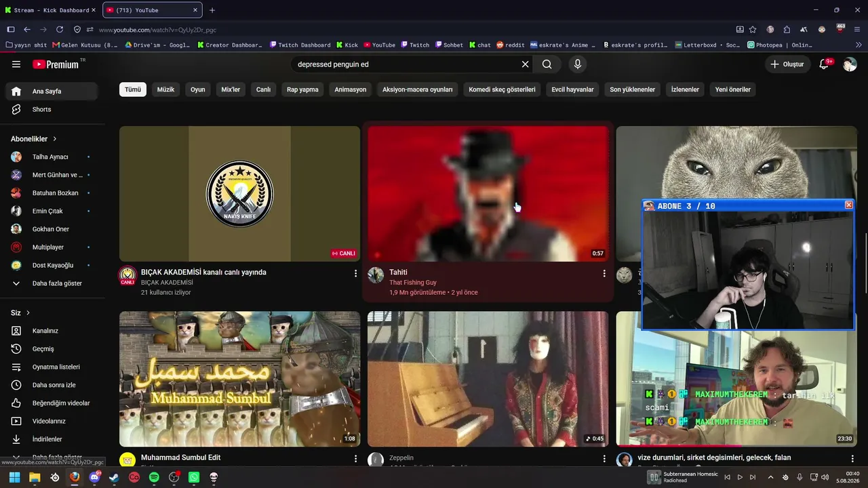
Task: Open the account avatar menu
Action: 850,64
